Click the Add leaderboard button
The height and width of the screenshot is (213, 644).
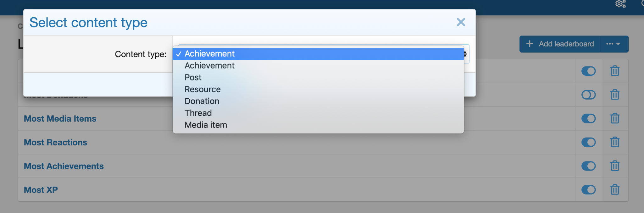click(560, 44)
